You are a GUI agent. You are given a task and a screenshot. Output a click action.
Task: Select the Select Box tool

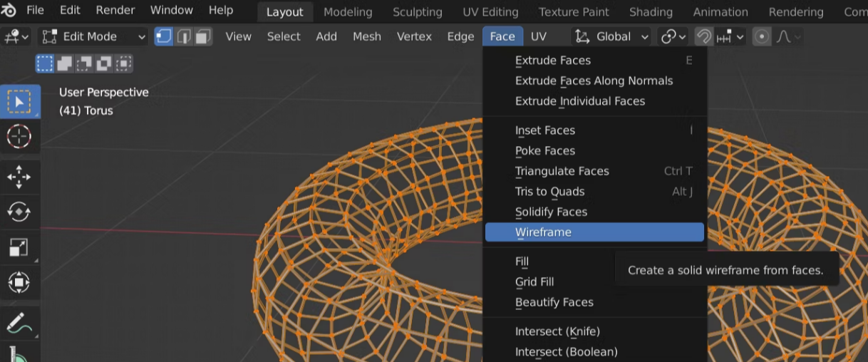(x=19, y=102)
